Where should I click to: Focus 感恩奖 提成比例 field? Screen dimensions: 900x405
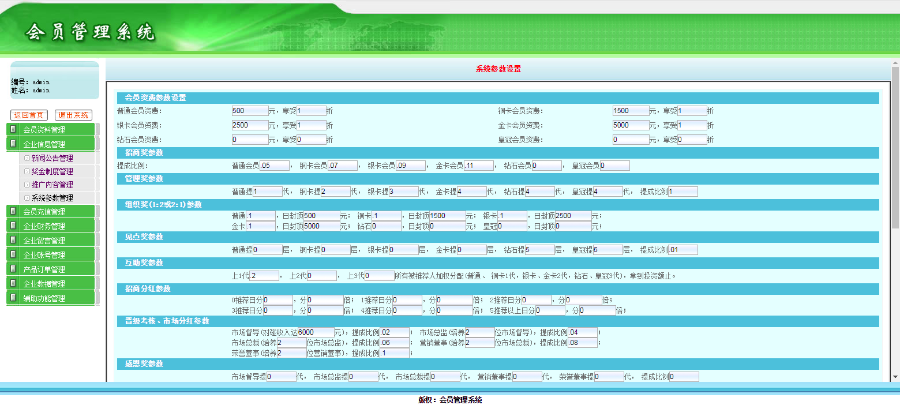(684, 377)
